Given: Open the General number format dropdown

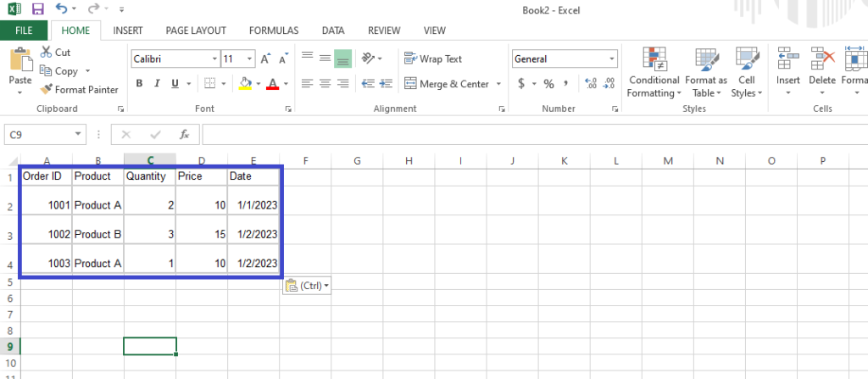Looking at the screenshot, I should 612,59.
